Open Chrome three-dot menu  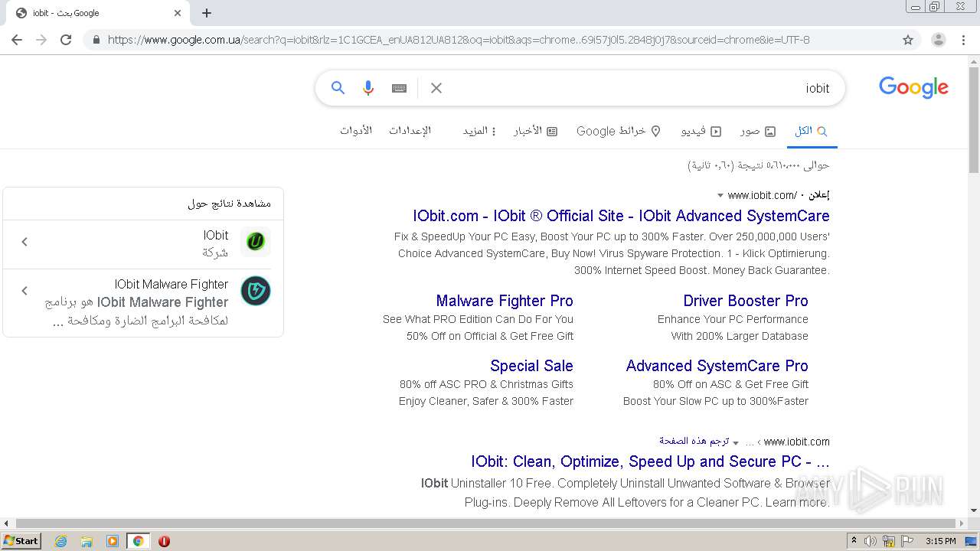(963, 40)
